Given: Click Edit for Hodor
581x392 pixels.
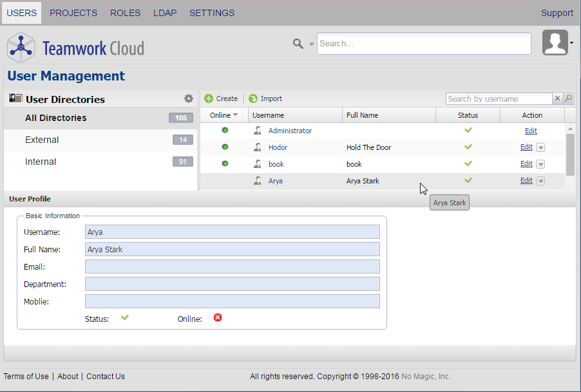Looking at the screenshot, I should [526, 147].
